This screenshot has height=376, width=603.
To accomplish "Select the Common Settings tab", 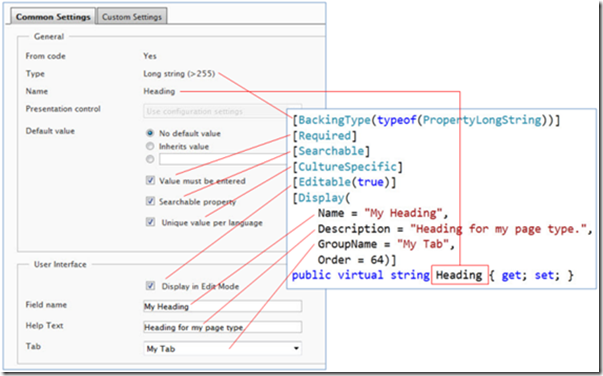I will (x=53, y=17).
